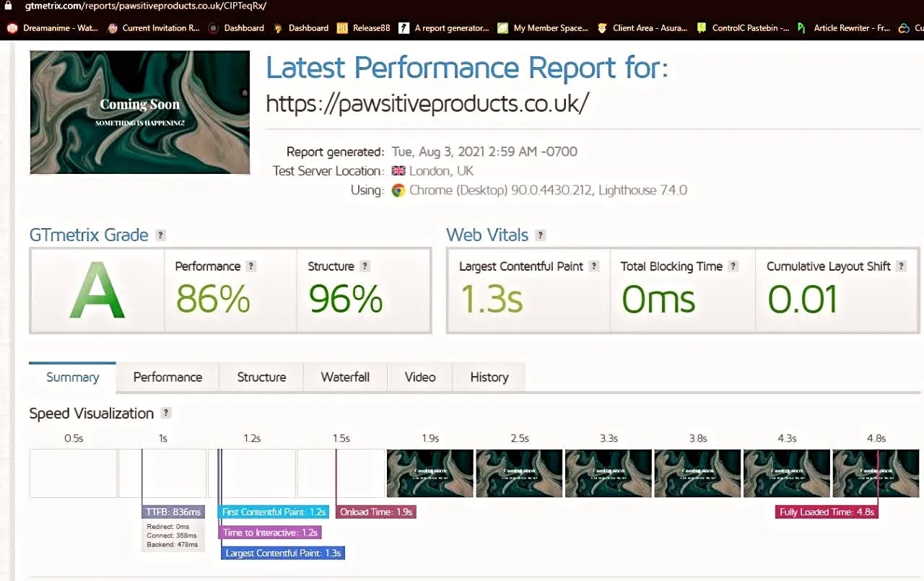Click help icon beside Total Blocking Time

click(733, 266)
